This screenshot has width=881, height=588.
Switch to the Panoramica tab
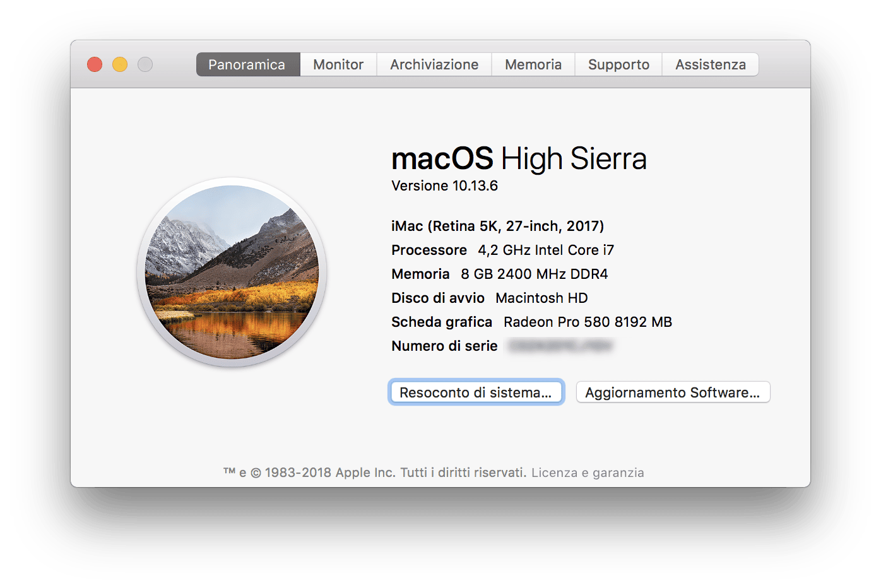[247, 64]
